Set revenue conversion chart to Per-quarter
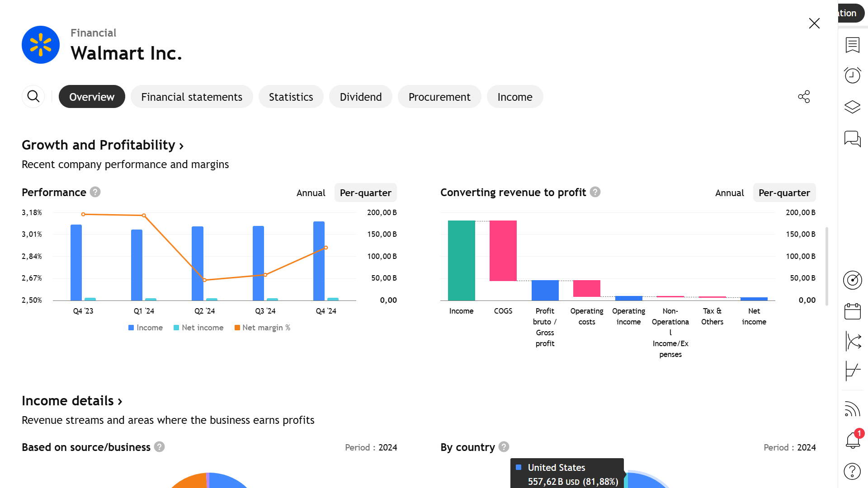Screen dimensions: 868x488 (x=784, y=193)
